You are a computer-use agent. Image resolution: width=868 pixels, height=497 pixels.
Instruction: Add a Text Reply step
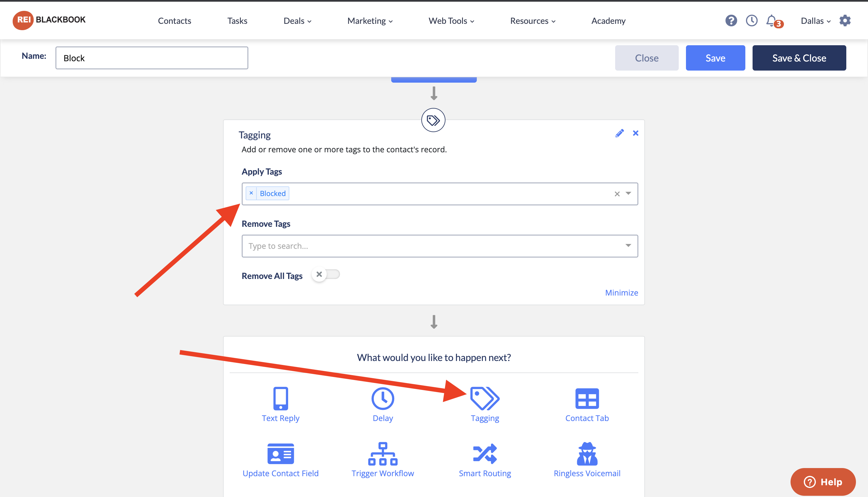[x=280, y=404]
